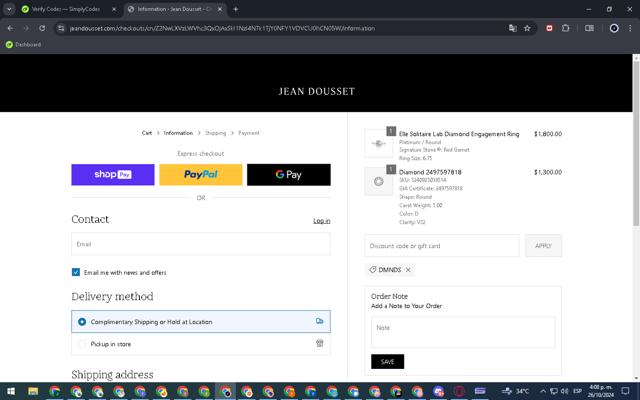
Task: Click the Log in link
Action: pos(322,221)
